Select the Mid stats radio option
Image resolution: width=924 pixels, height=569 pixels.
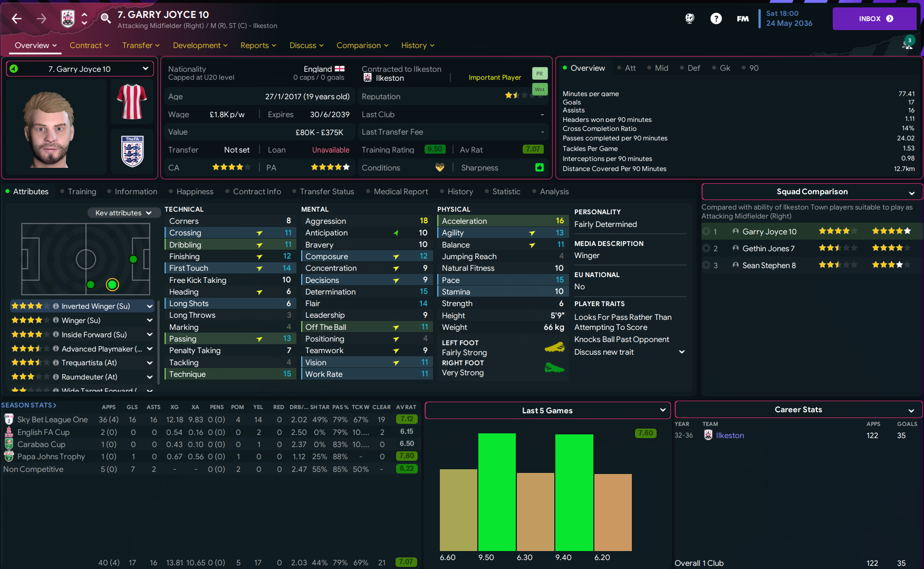(657, 68)
